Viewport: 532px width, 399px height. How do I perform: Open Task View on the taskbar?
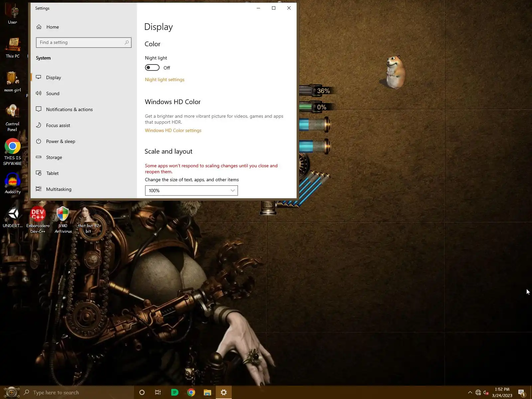(158, 393)
